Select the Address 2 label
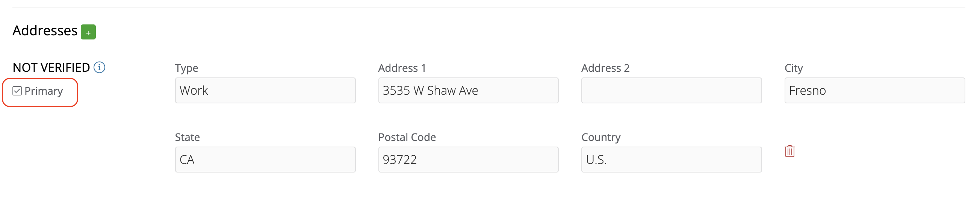 click(x=606, y=68)
